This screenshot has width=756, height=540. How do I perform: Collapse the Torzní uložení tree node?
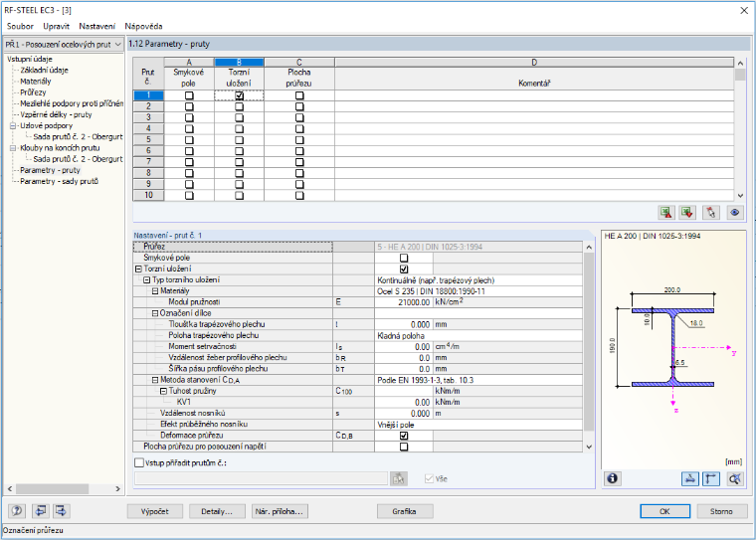pyautogui.click(x=138, y=270)
